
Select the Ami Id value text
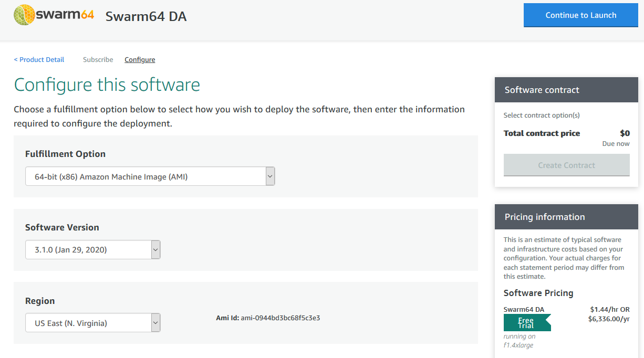click(x=281, y=318)
